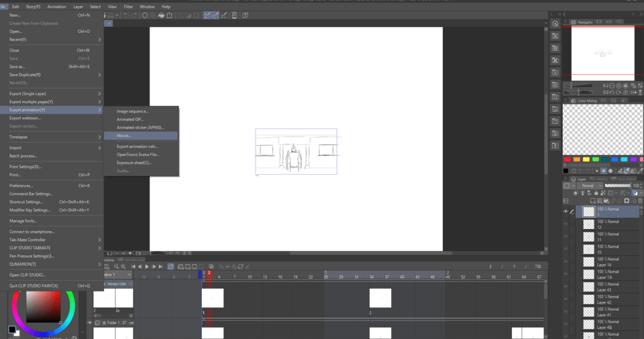Jump to the last frame
Screen dimensions: 644x339
point(160,267)
